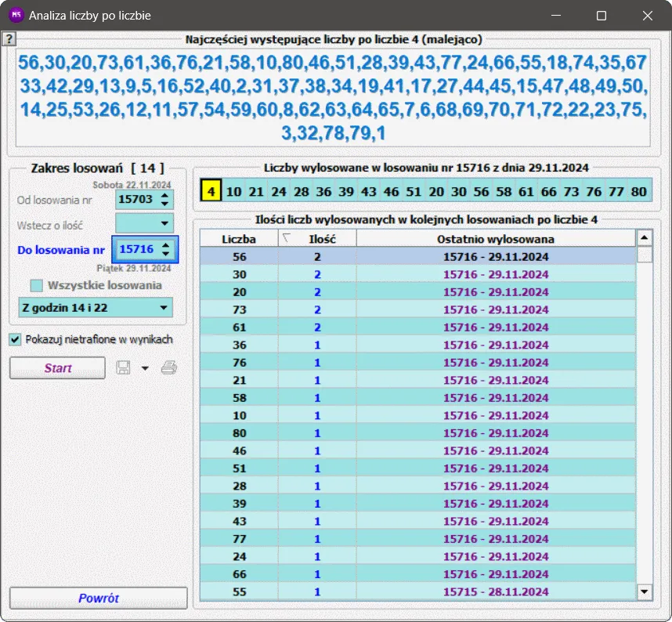This screenshot has width=672, height=622.
Task: Open the 'Wstecz o ilość' dropdown
Action: click(164, 224)
